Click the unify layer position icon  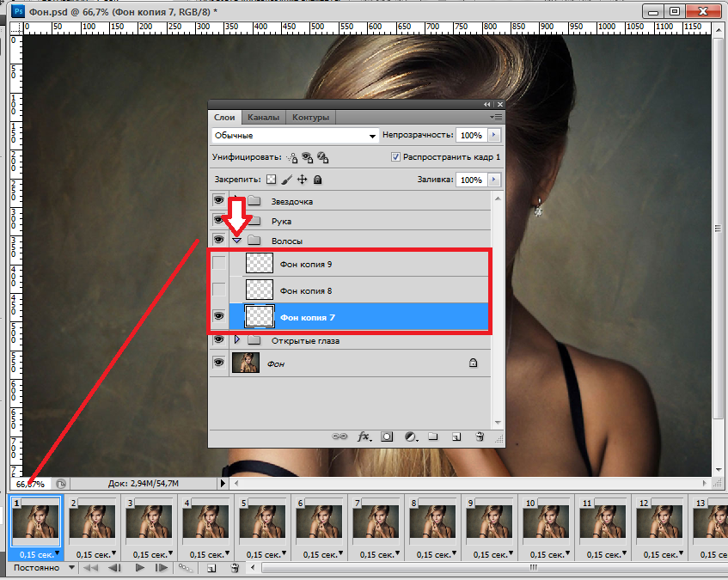[292, 158]
